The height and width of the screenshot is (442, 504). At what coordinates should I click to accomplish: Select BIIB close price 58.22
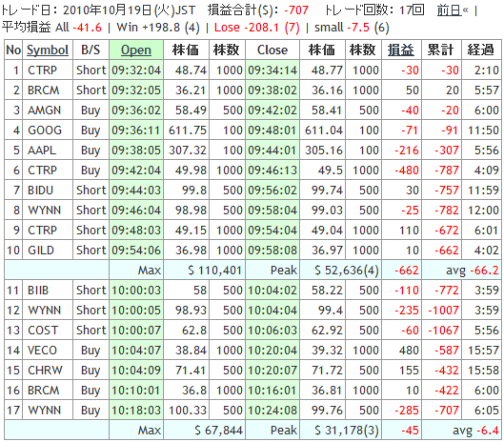tap(327, 291)
